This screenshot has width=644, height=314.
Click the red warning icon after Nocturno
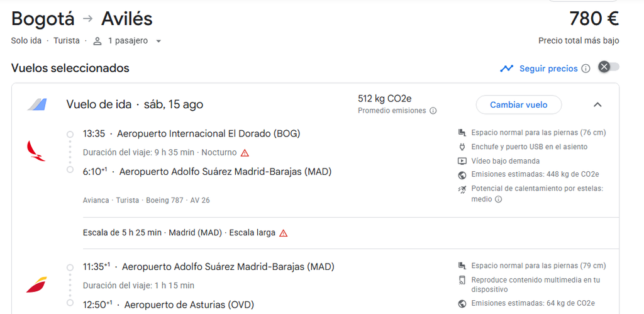tap(245, 153)
